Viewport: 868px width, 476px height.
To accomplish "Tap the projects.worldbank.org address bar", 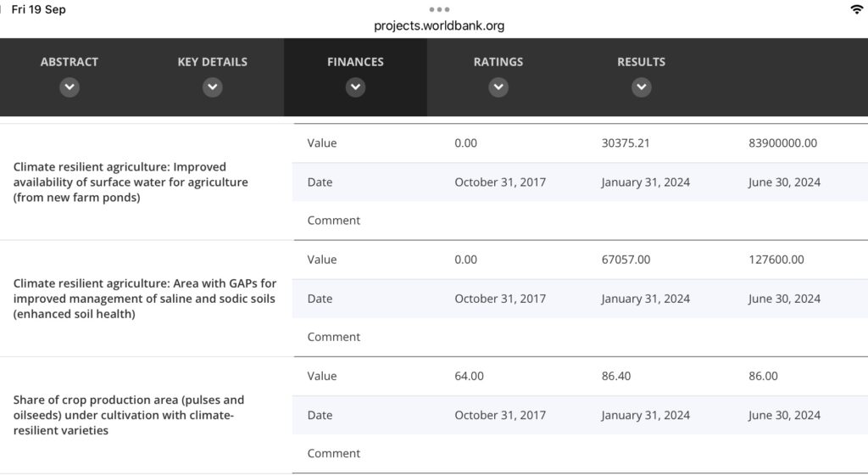I will coord(439,25).
